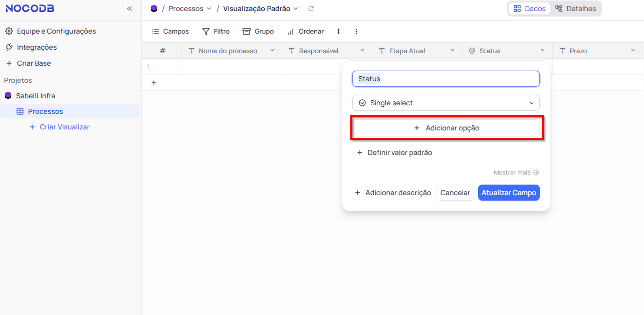644x315 pixels.
Task: Open the Status column header dropdown
Action: click(542, 50)
